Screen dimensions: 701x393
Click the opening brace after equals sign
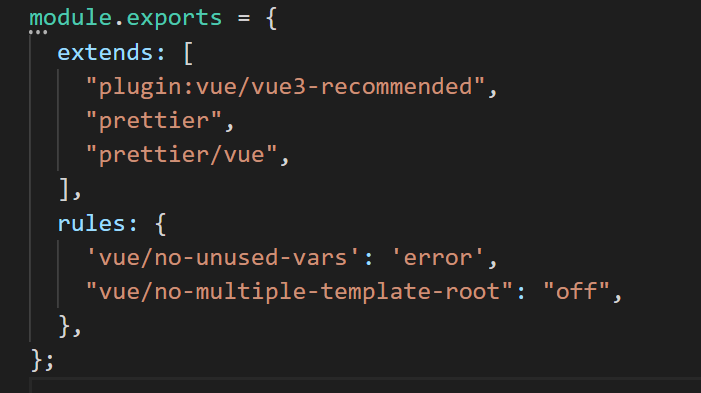click(x=271, y=19)
